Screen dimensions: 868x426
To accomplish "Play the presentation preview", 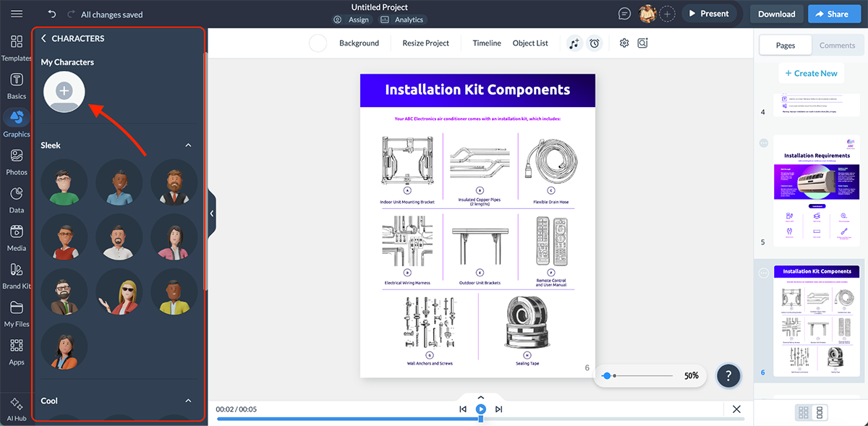I will point(480,409).
